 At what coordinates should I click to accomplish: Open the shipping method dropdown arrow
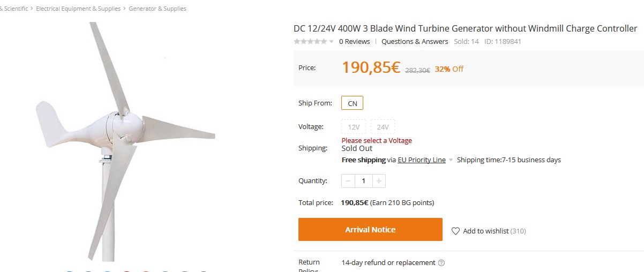451,160
